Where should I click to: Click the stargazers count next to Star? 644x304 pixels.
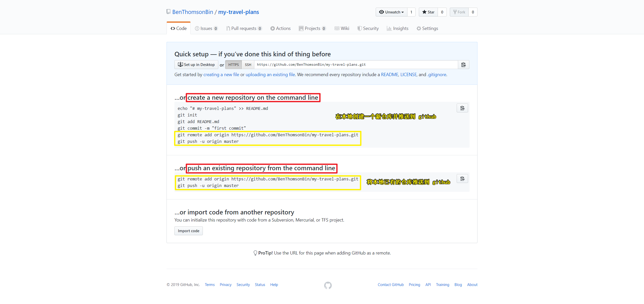pyautogui.click(x=442, y=12)
